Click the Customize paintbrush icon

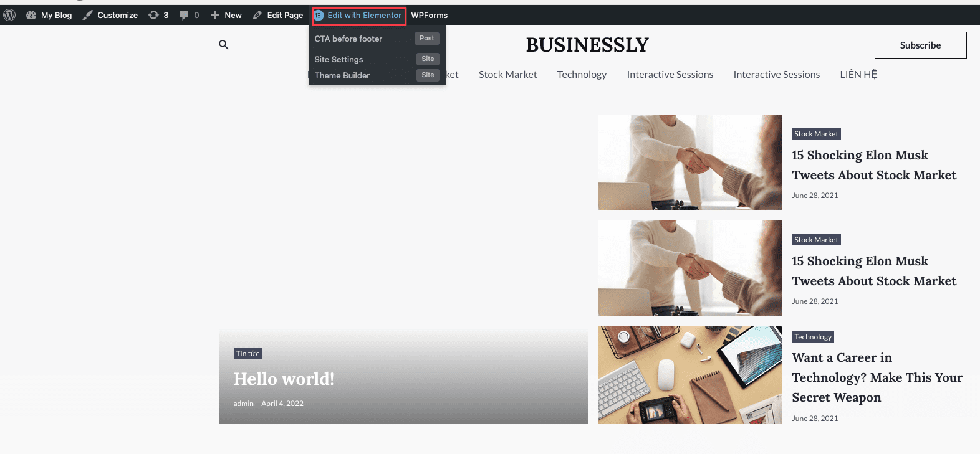click(x=88, y=15)
